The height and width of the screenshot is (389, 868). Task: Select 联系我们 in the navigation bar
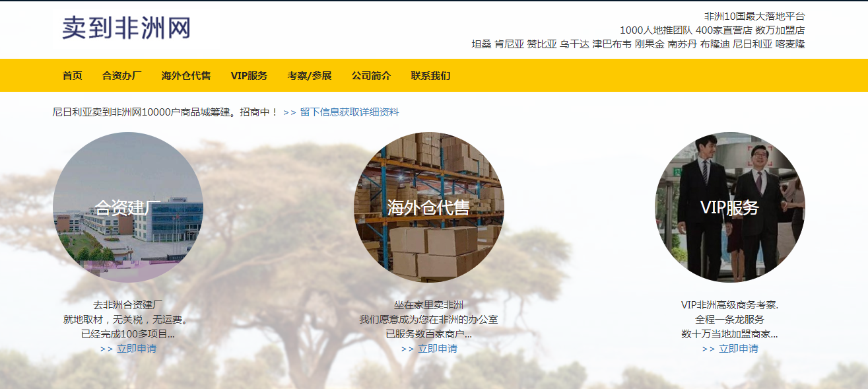click(431, 77)
